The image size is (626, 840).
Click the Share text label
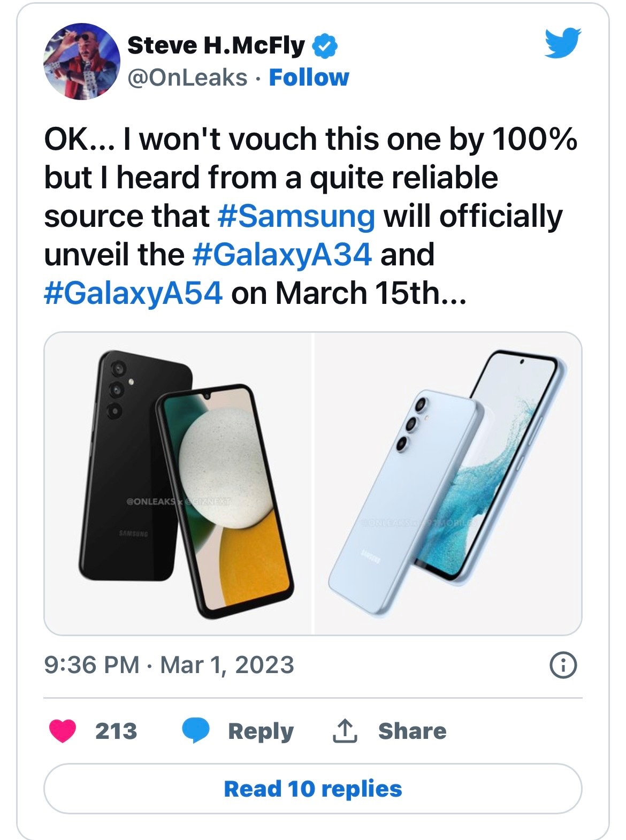click(x=412, y=731)
